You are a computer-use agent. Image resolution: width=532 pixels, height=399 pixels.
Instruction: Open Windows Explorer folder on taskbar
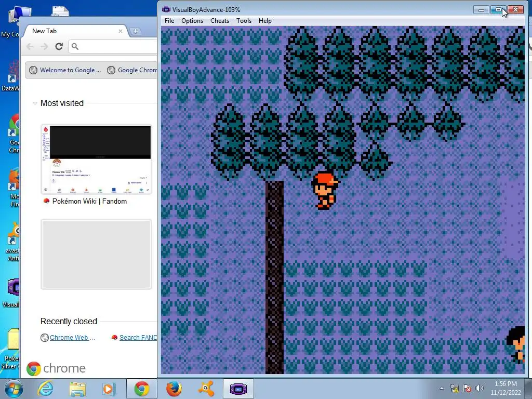(77, 389)
